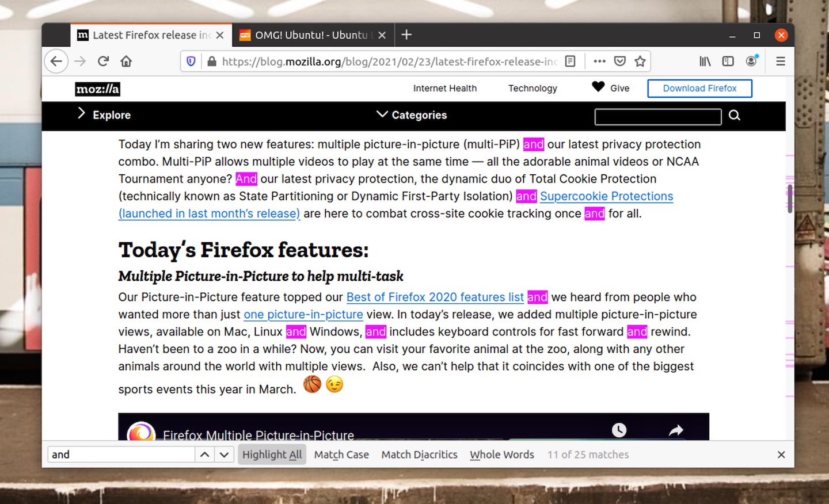Close the OMG! Ubuntu! tab
Viewport: 829px width, 504px height.
tap(382, 35)
